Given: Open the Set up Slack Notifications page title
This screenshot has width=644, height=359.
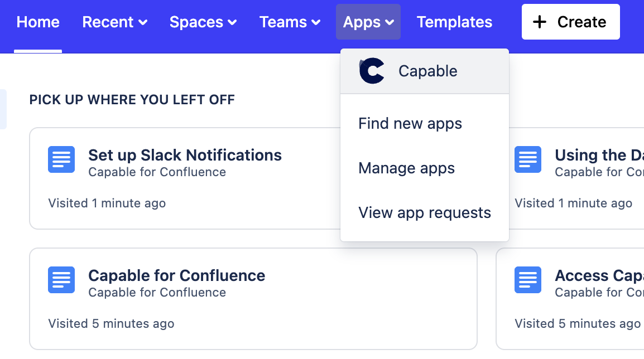Looking at the screenshot, I should pyautogui.click(x=185, y=155).
